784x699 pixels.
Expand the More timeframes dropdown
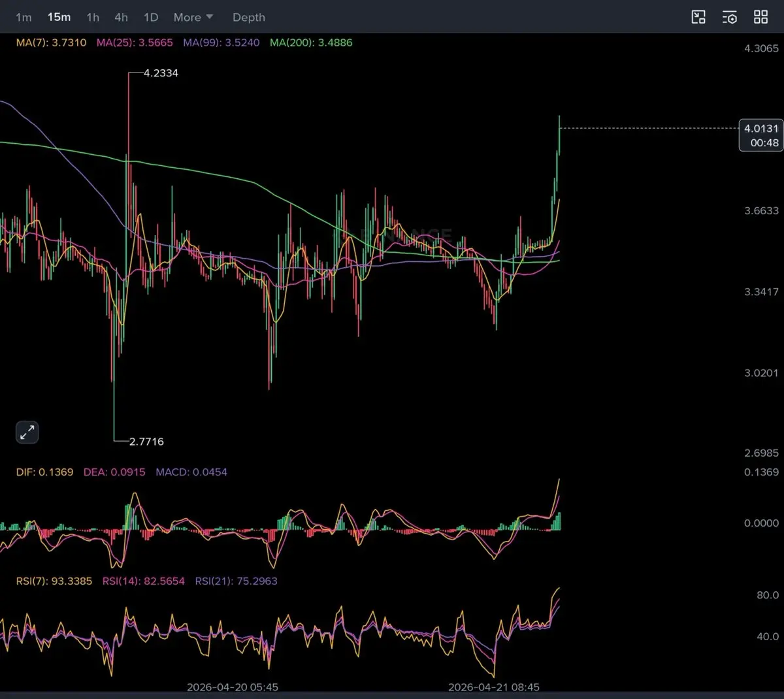(x=193, y=18)
